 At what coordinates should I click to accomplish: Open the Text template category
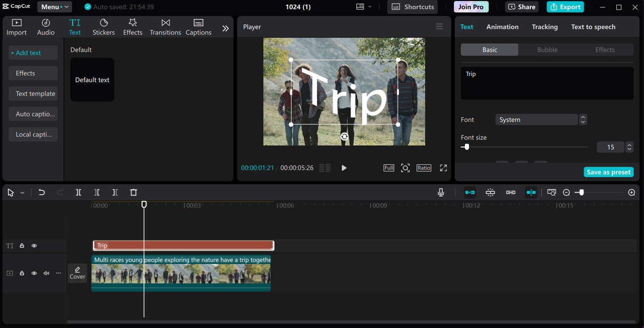pyautogui.click(x=33, y=94)
